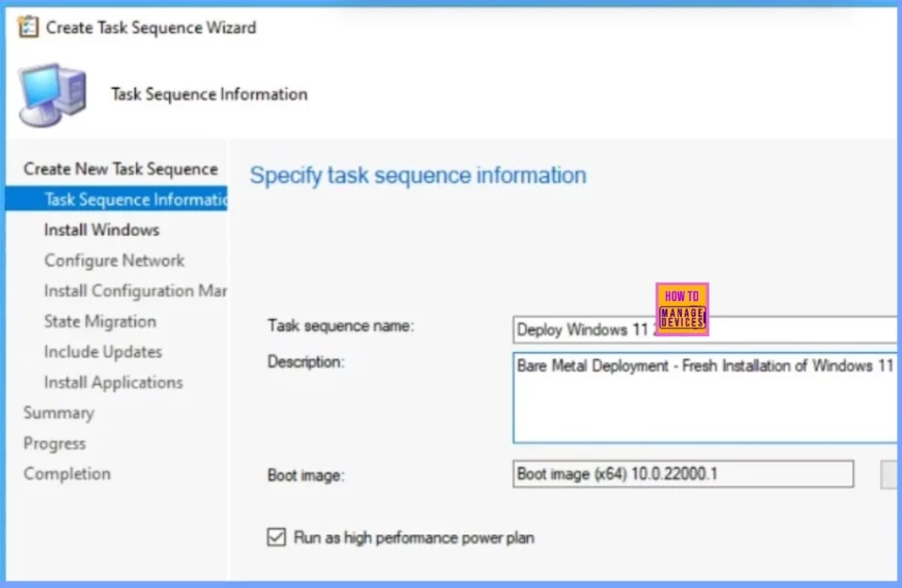
Task: Select Task Sequence Information step
Action: (116, 200)
